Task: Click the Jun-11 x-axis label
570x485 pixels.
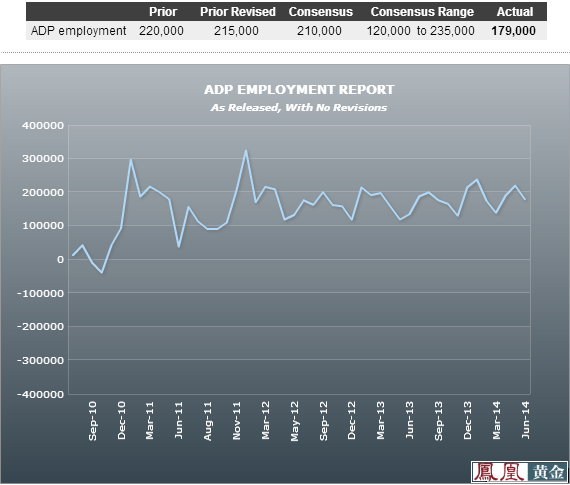Action: (x=178, y=420)
